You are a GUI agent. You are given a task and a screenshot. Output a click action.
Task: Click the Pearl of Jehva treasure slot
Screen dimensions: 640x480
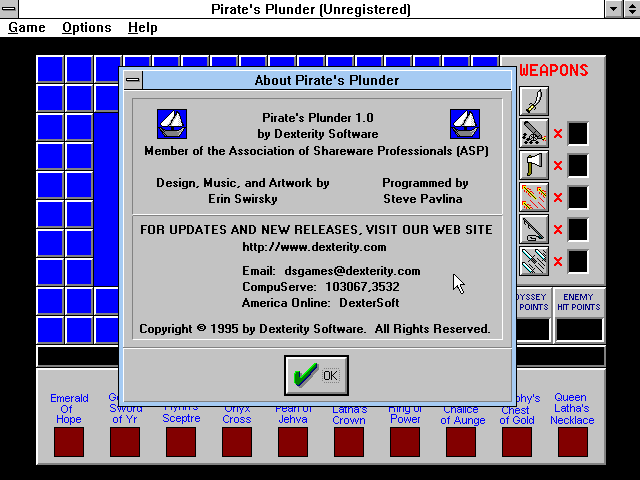click(x=293, y=442)
